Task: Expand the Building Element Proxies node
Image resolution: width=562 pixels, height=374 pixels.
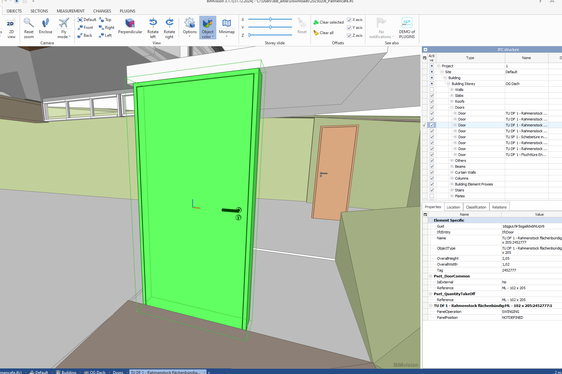Action: pyautogui.click(x=452, y=184)
